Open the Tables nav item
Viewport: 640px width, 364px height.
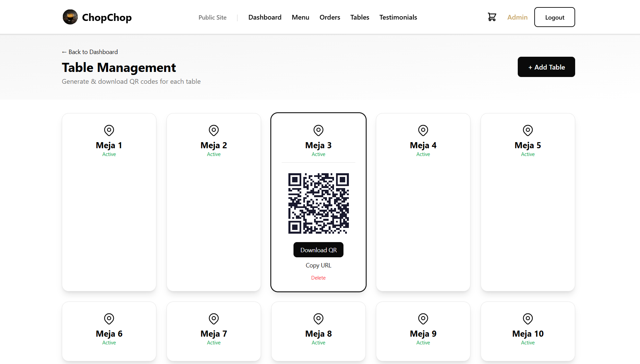[360, 17]
